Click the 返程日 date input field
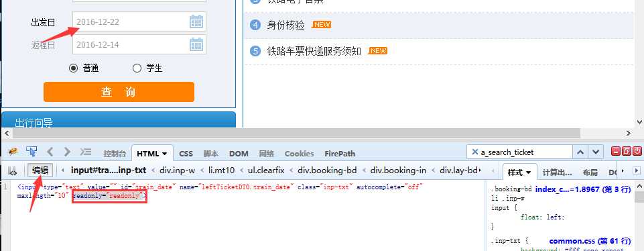 pyautogui.click(x=139, y=44)
